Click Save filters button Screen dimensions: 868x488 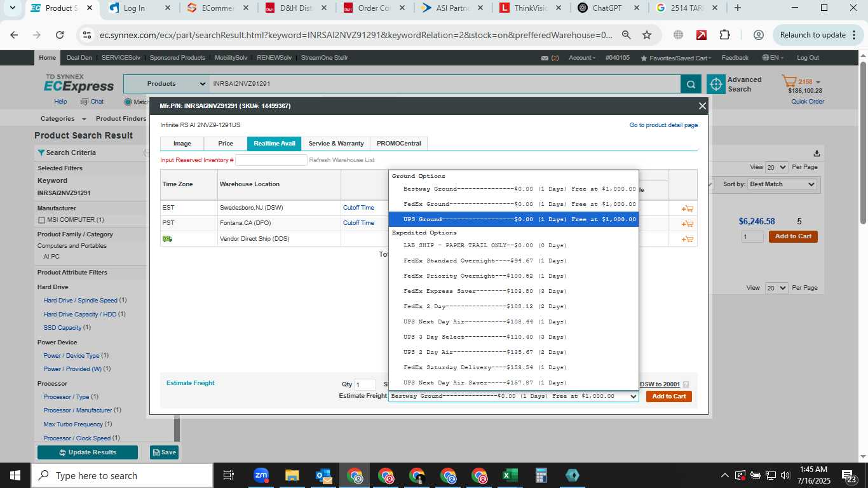[x=164, y=452]
